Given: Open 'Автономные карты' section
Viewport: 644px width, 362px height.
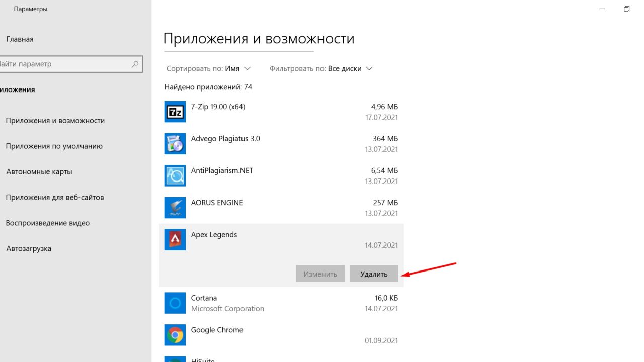Looking at the screenshot, I should (x=39, y=172).
